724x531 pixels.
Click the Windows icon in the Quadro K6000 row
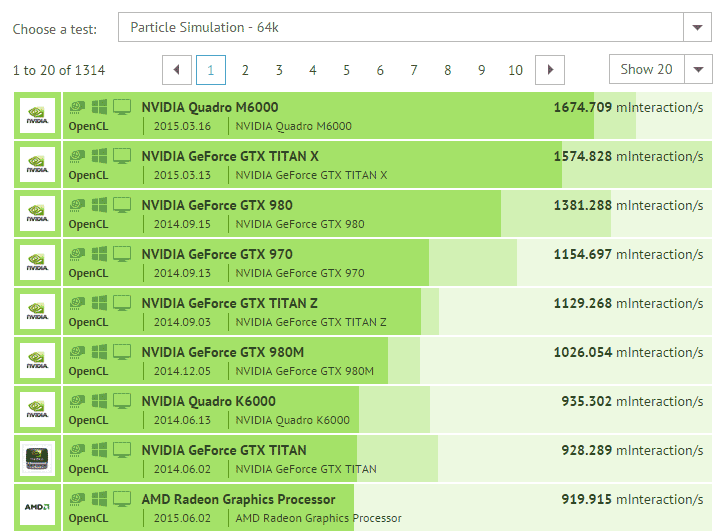pos(100,401)
